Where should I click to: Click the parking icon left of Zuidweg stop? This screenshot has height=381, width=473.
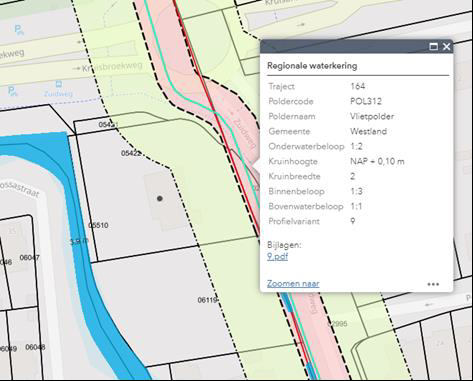point(12,91)
